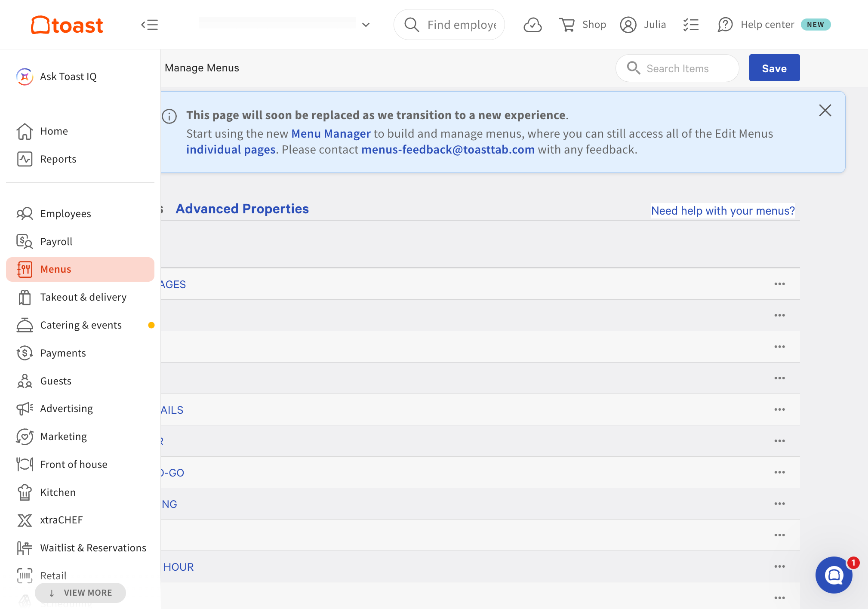
Task: Select the Advanced Properties tab
Action: tap(242, 209)
